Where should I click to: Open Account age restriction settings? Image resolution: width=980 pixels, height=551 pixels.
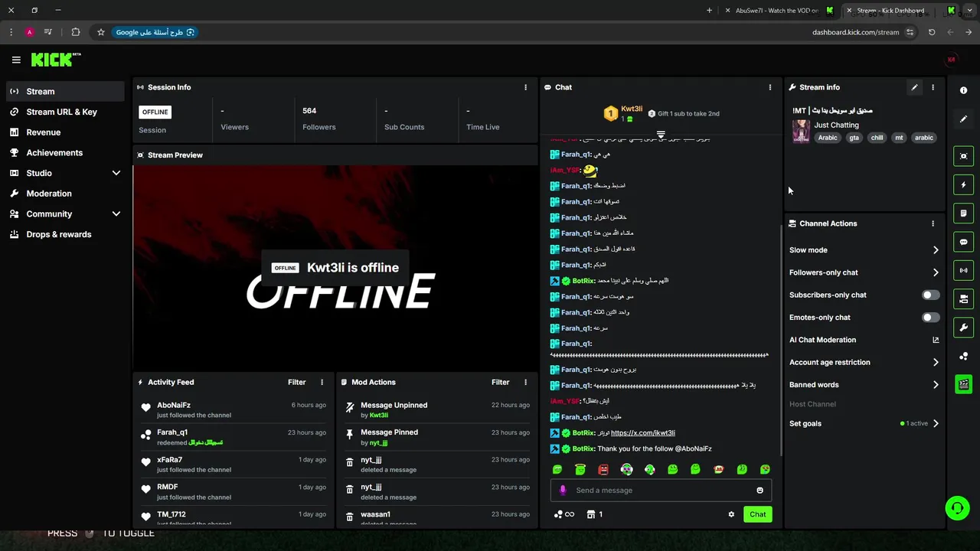coord(864,362)
